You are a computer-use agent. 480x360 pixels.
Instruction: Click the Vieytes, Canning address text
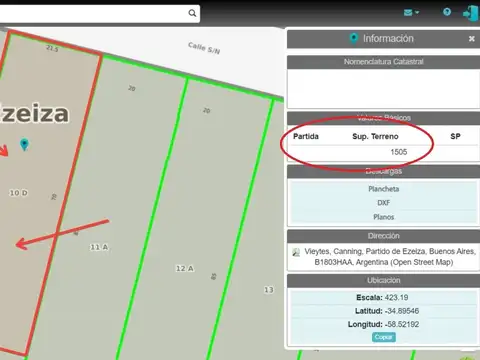point(389,257)
